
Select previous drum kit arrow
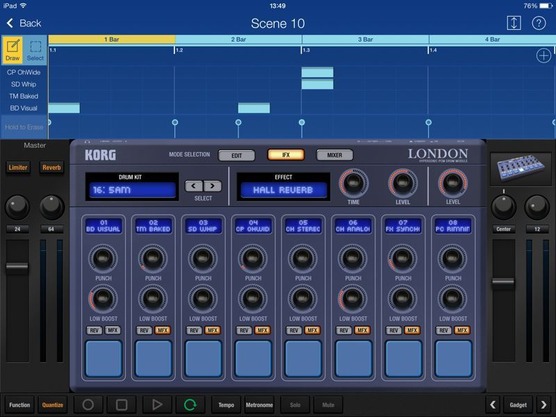(x=194, y=186)
